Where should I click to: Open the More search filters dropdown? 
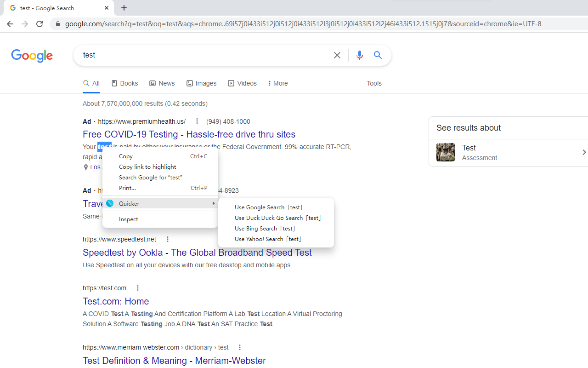click(x=278, y=83)
